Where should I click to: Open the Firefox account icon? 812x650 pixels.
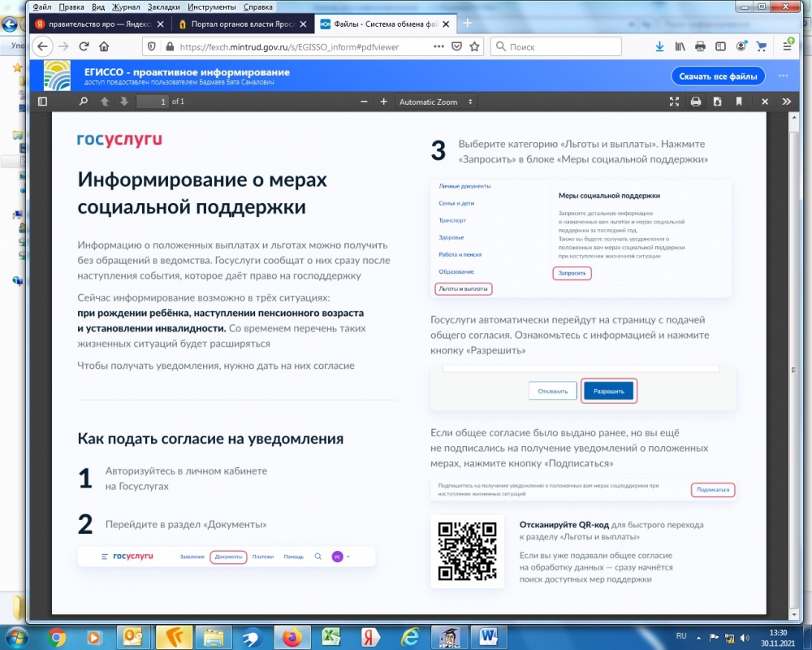point(741,46)
